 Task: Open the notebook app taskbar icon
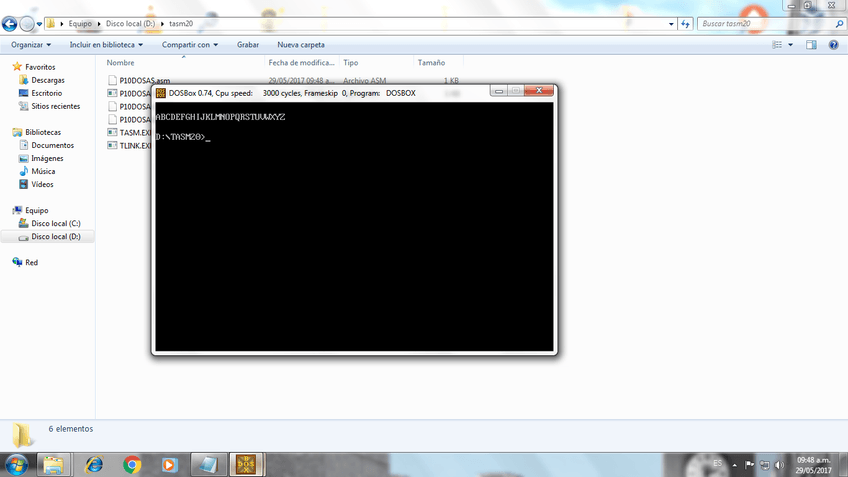[208, 465]
